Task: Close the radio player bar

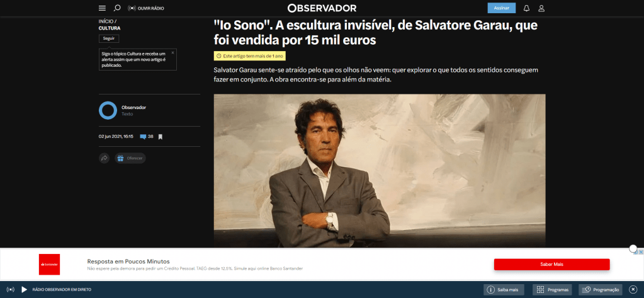Action: tap(633, 290)
